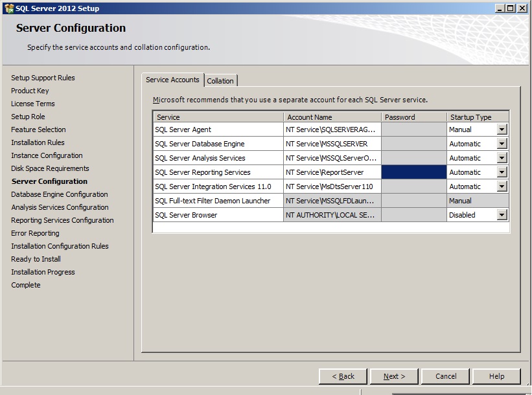Click Feature Selection step in sidebar
532x395 pixels.
coord(38,129)
